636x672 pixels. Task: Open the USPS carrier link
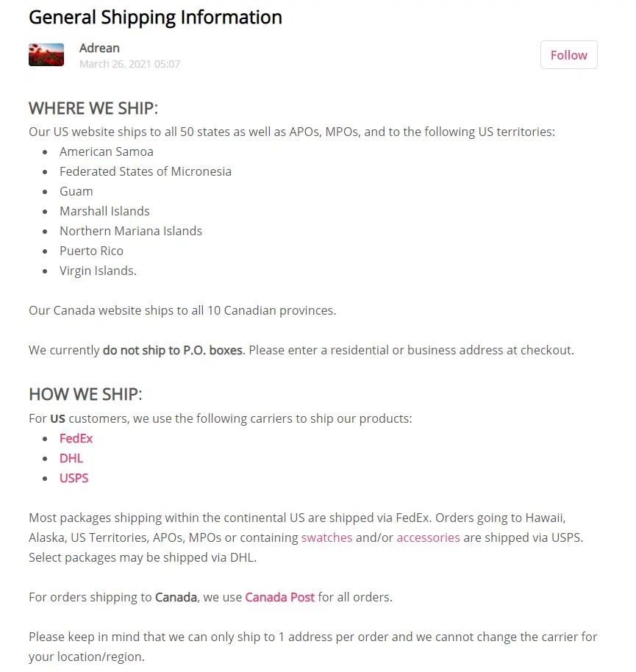(x=74, y=478)
